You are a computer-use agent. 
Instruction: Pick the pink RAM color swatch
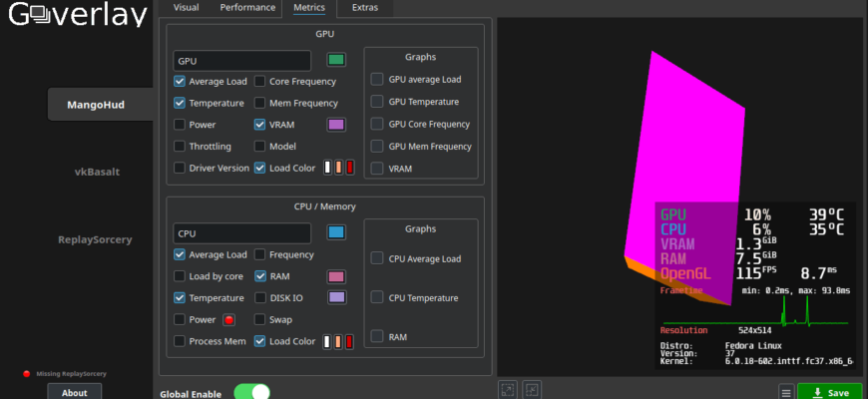point(336,276)
